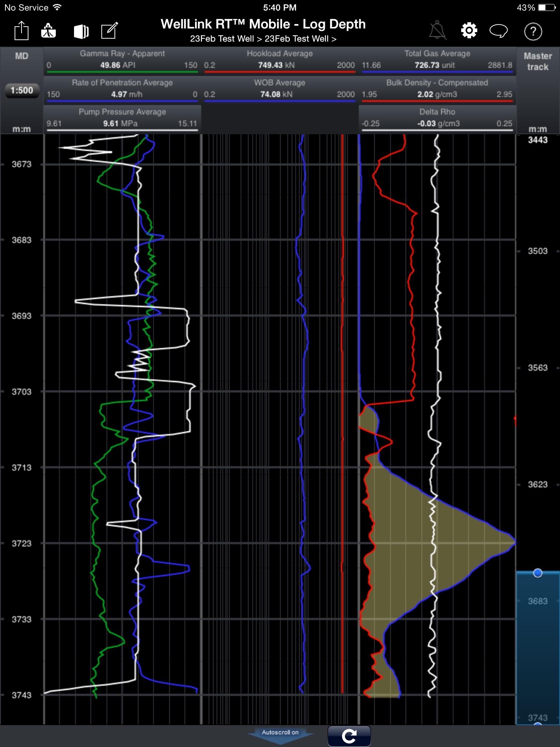560x747 pixels.
Task: Tap the 4.97 m/h penetration value
Action: coord(127,94)
